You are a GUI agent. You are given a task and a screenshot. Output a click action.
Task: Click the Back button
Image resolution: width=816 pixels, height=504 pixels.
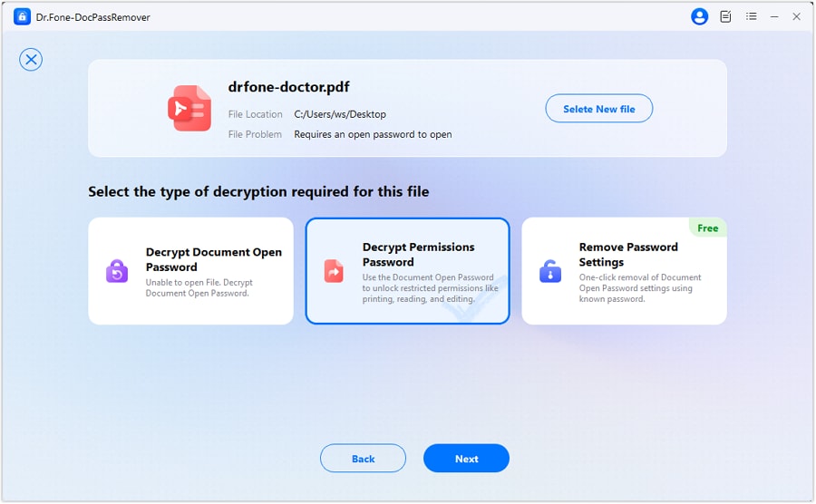coord(363,459)
